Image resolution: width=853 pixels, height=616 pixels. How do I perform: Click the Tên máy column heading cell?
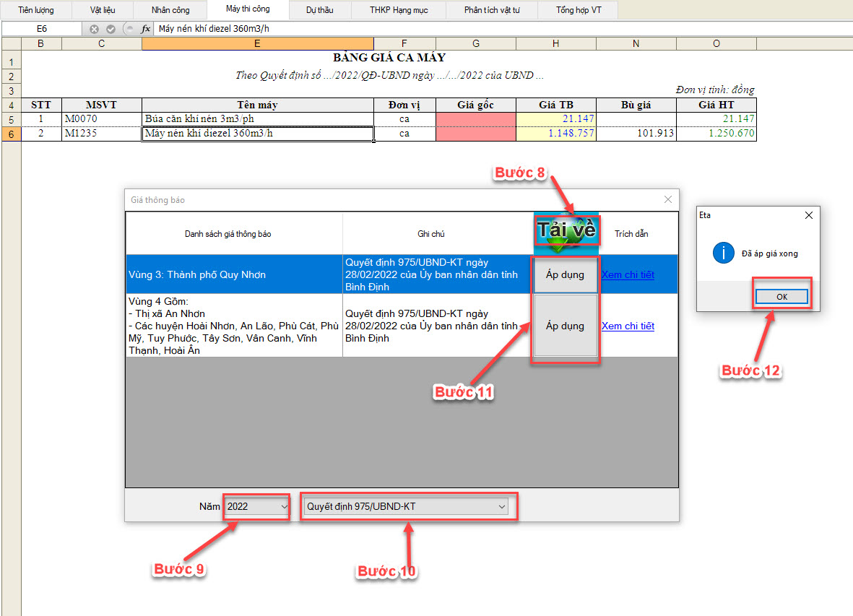click(x=257, y=105)
